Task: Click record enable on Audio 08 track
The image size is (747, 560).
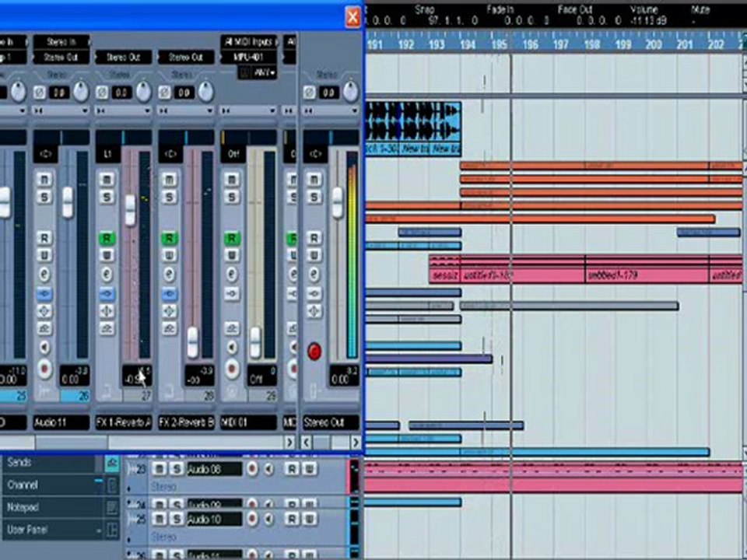Action: click(x=252, y=469)
